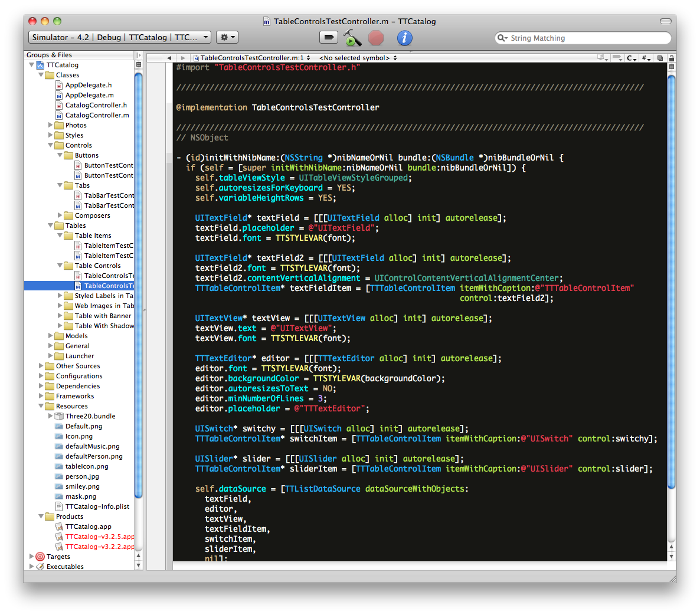Click the red Stop Tasks icon
Image resolution: width=700 pixels, height=615 pixels.
[376, 38]
